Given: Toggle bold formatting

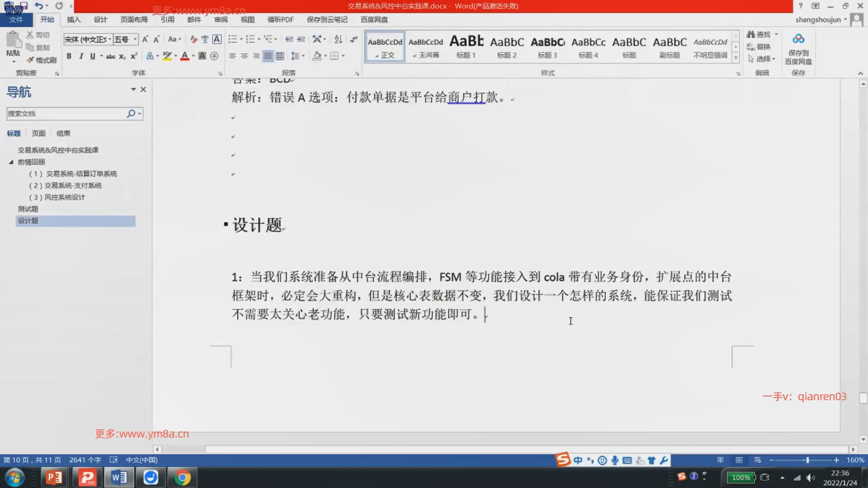Looking at the screenshot, I should pyautogui.click(x=69, y=56).
